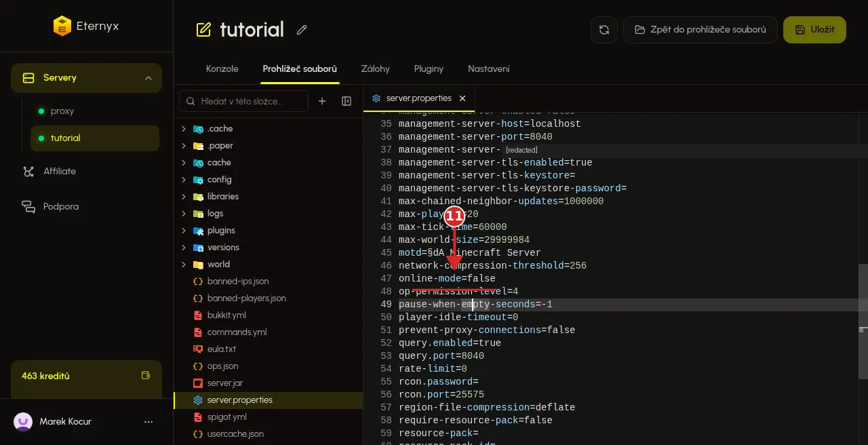The image size is (868, 445).
Task: Expand the logs folder chevron
Action: [183, 214]
